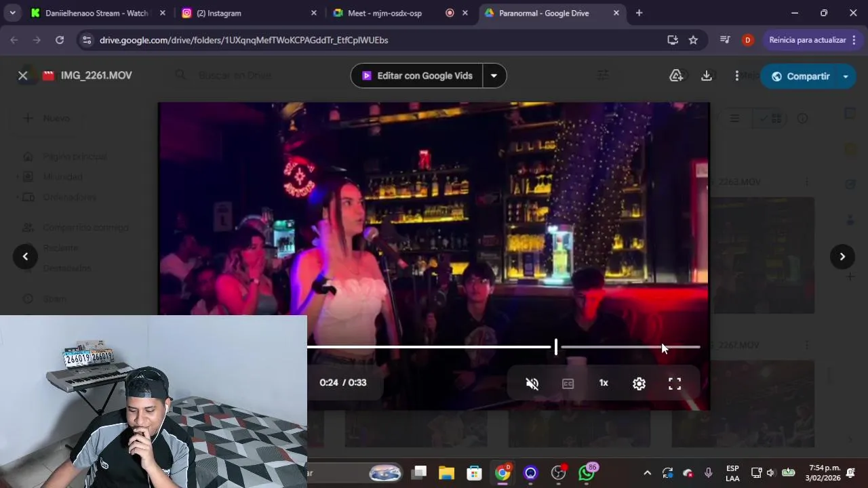This screenshot has width=868, height=488.
Task: Open the clock showing 7:54 p.m.
Action: (x=824, y=473)
